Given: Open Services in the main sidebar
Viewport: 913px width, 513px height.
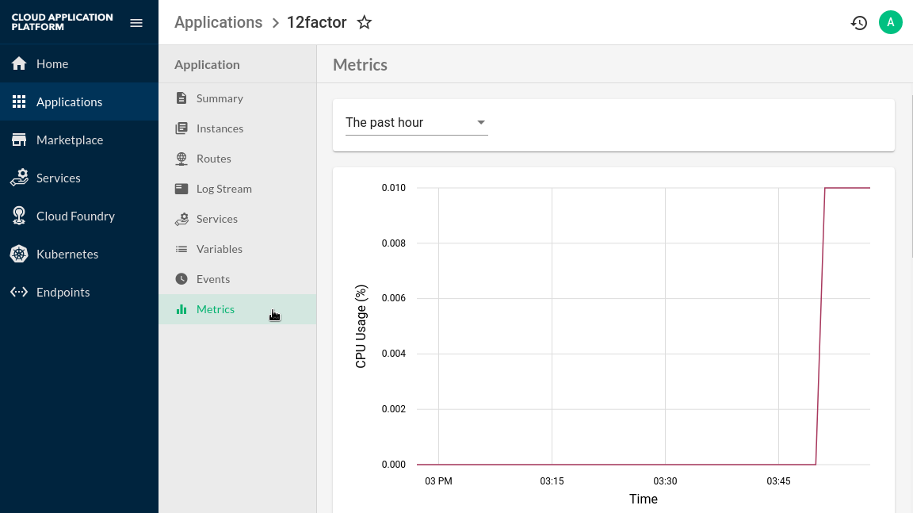Looking at the screenshot, I should 58,178.
